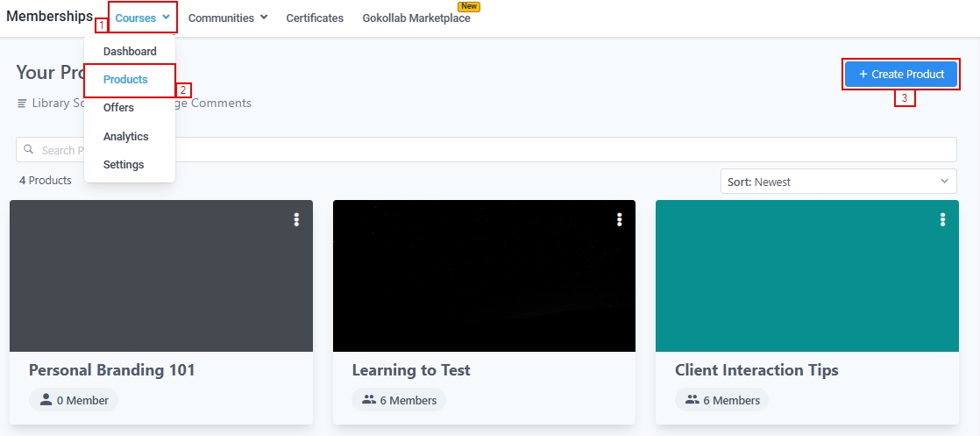The image size is (980, 436).
Task: Click the search magnifier icon
Action: click(29, 150)
